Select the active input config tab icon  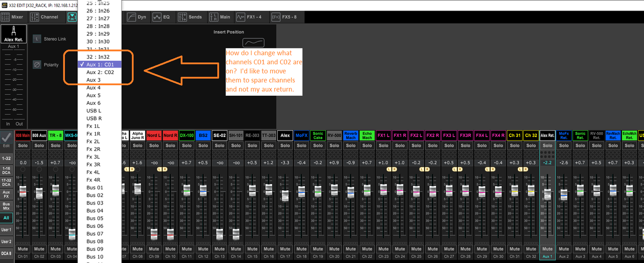[71, 17]
